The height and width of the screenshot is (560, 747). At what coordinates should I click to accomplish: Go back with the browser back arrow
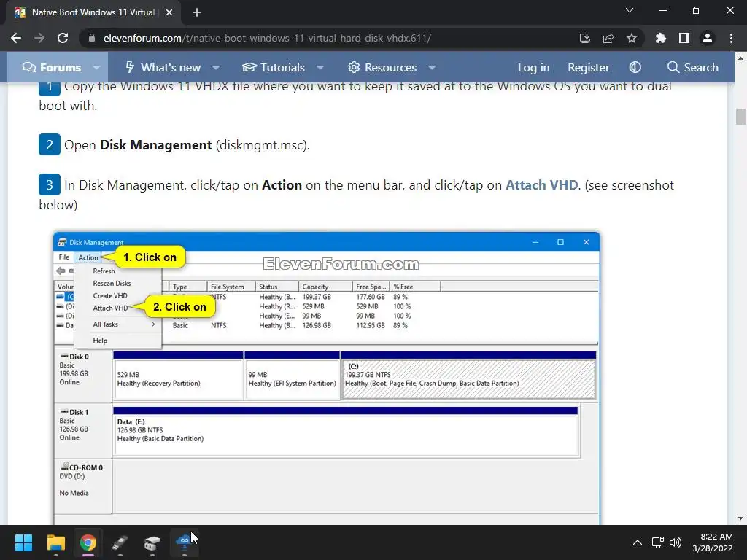16,38
